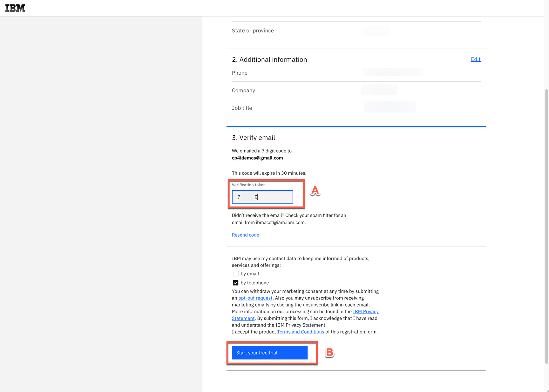Click the sender address ibmacct@iam.ibm.com
Image resolution: width=549 pixels, height=392 pixels.
click(x=280, y=222)
